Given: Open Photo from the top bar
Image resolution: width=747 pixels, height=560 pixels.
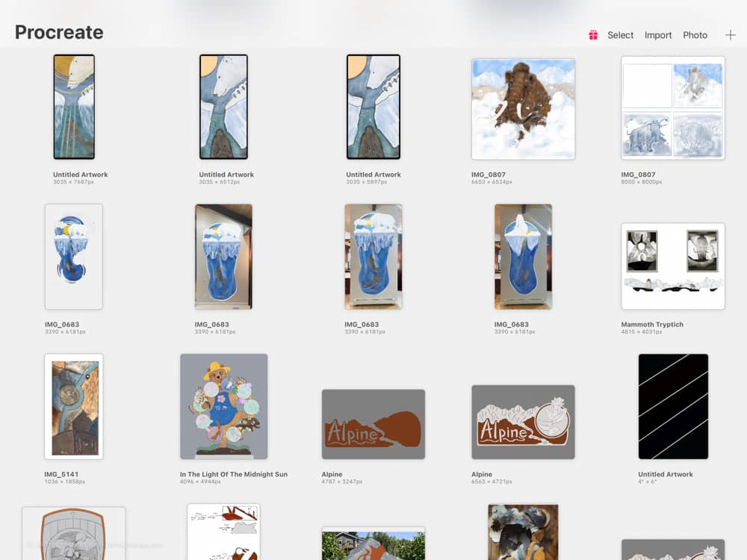Looking at the screenshot, I should (x=695, y=35).
